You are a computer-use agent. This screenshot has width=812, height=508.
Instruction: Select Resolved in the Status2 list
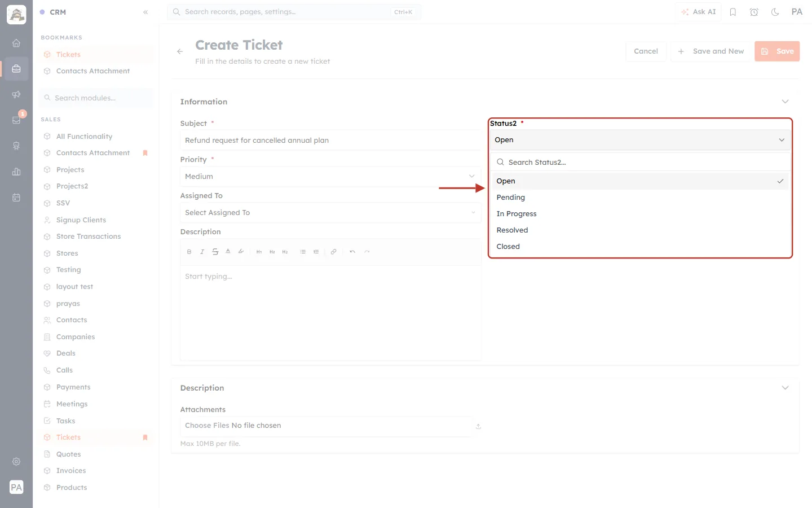[640, 230]
